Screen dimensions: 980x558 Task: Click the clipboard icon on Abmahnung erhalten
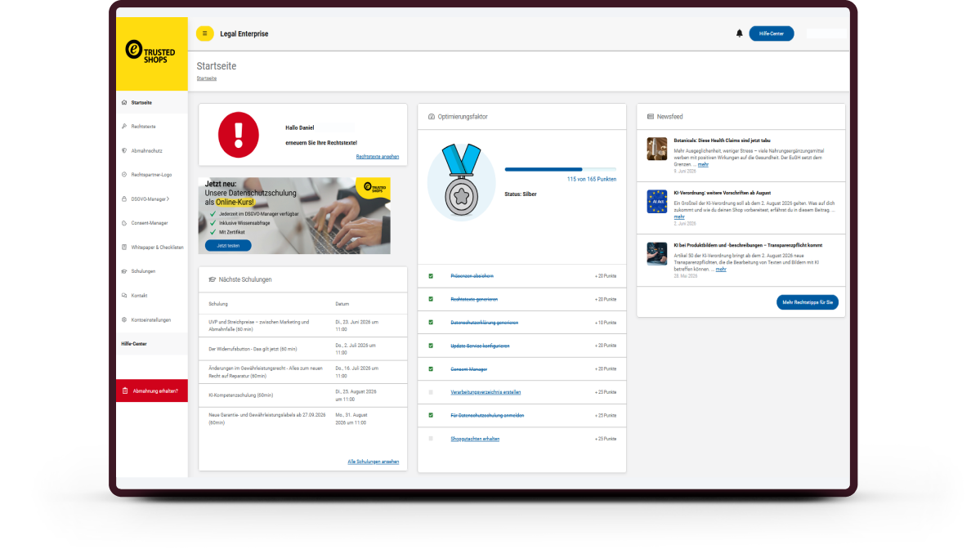(125, 391)
